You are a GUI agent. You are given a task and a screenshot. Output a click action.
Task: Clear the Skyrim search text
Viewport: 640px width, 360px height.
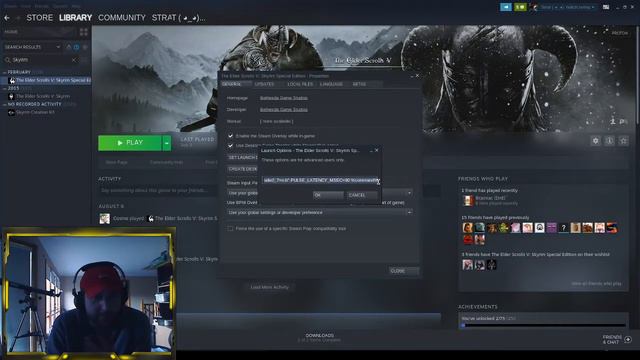pos(74,60)
